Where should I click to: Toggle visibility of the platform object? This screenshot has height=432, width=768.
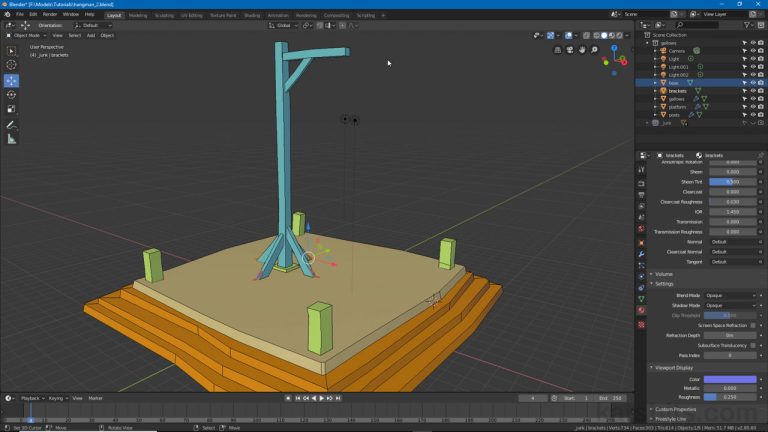point(752,106)
